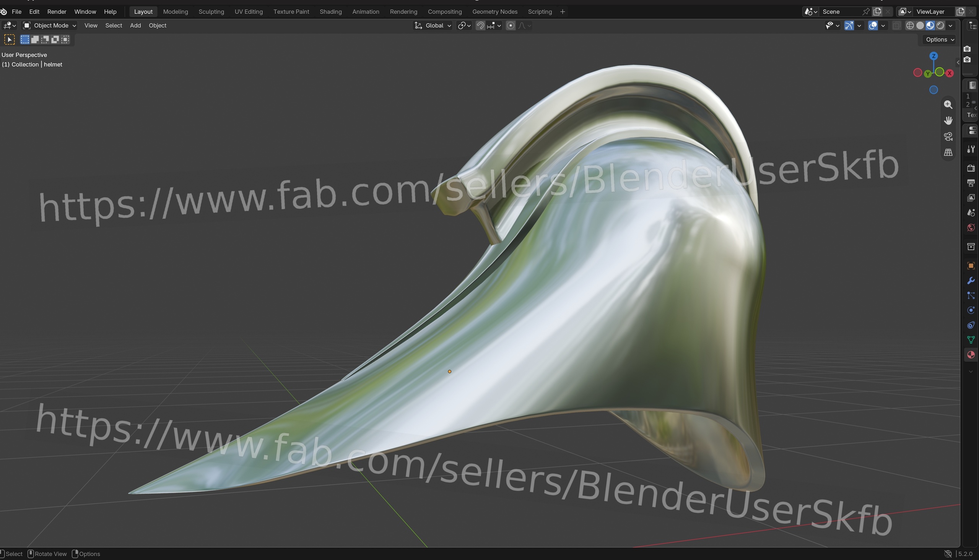979x560 pixels.
Task: Select the Extend selection mode icon
Action: 35,39
